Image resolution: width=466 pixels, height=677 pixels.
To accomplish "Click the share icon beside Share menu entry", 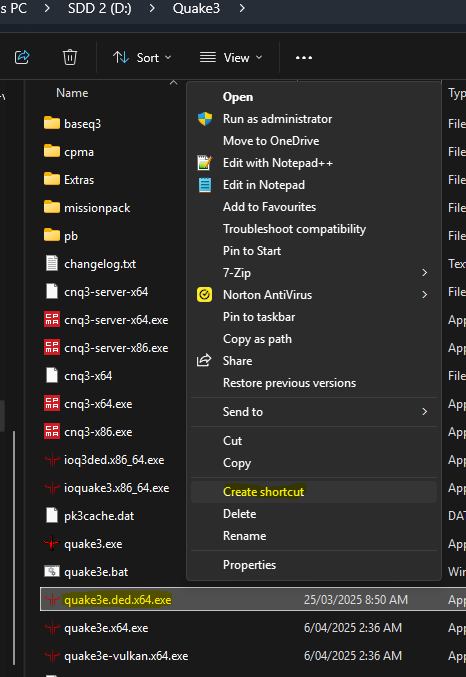I will tap(204, 360).
